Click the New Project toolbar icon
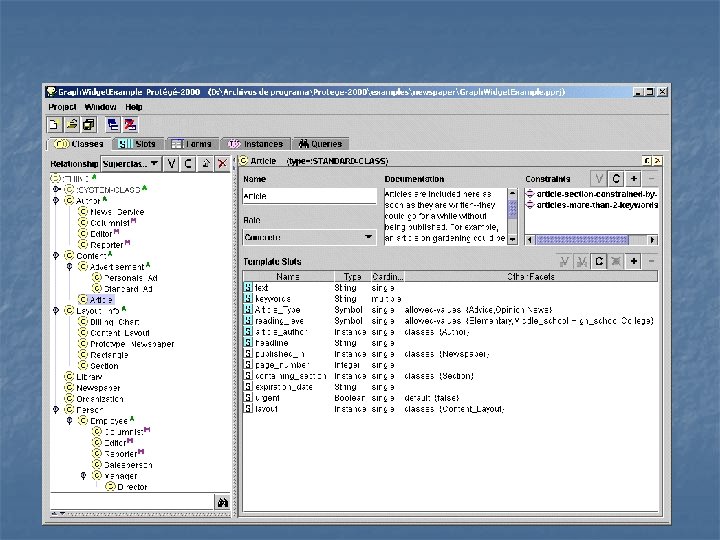The width and height of the screenshot is (720, 540). 54,125
